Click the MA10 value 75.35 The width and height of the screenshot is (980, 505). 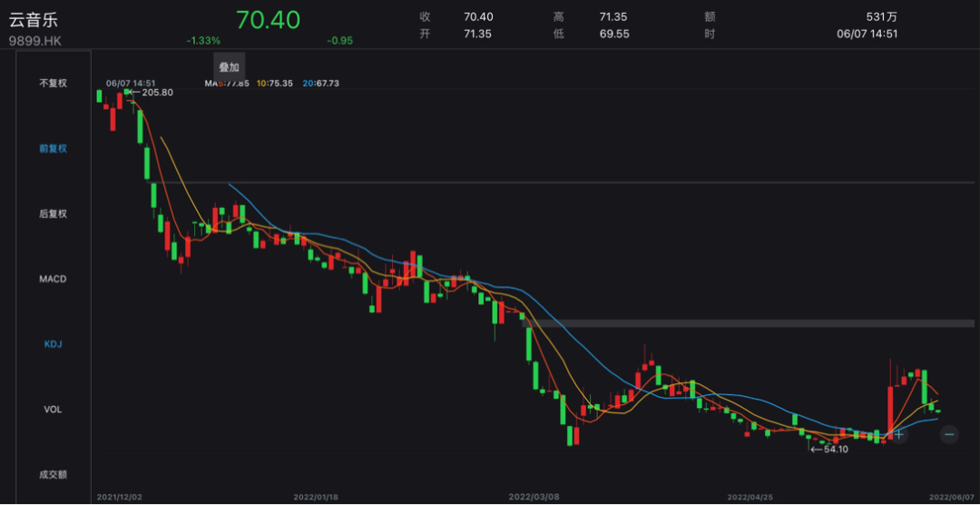pyautogui.click(x=281, y=83)
